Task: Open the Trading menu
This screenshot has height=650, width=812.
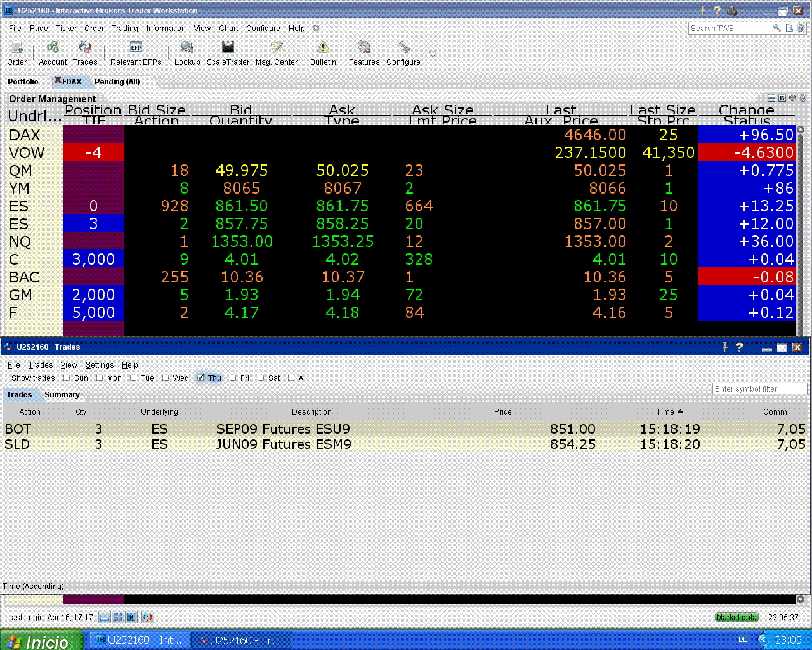Action: point(125,29)
